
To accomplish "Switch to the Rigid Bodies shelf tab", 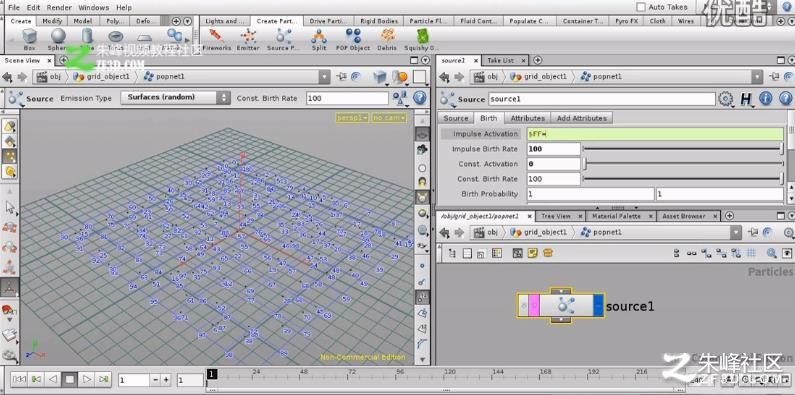I will (x=380, y=21).
